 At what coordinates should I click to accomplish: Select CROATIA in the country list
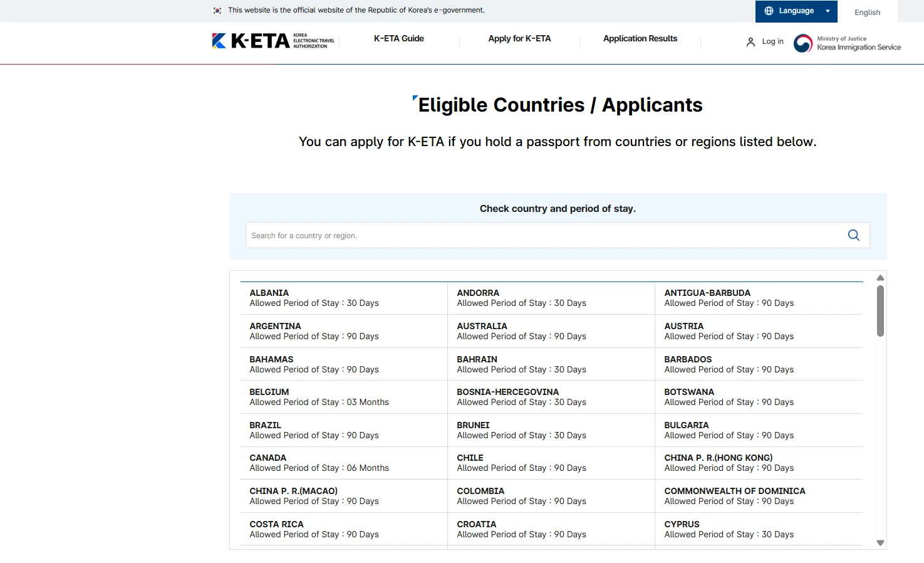(551, 529)
